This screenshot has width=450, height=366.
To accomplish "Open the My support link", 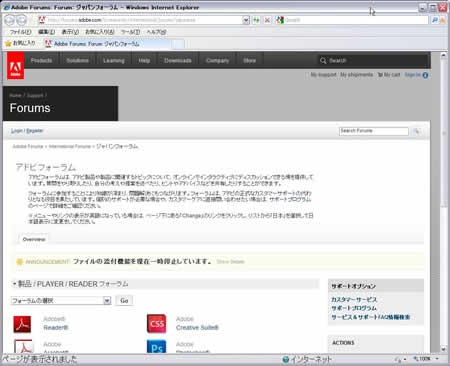I will tap(323, 75).
